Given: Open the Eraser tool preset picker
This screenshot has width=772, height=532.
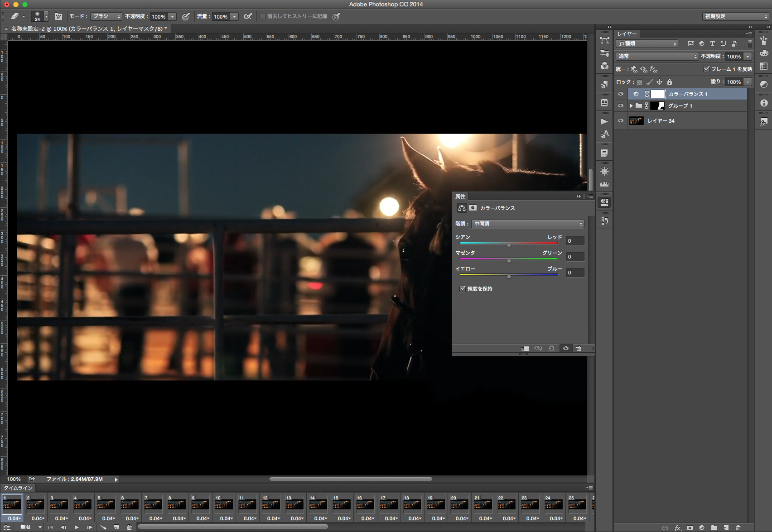Looking at the screenshot, I should 17,16.
